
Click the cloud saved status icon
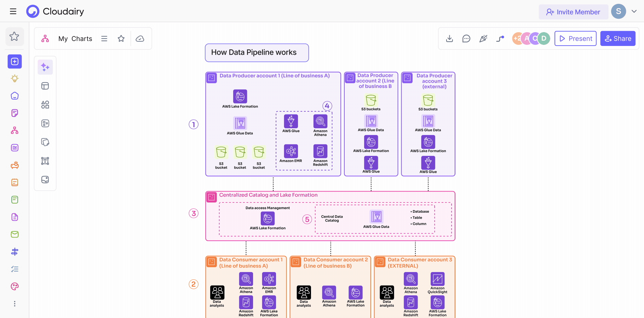coord(140,39)
